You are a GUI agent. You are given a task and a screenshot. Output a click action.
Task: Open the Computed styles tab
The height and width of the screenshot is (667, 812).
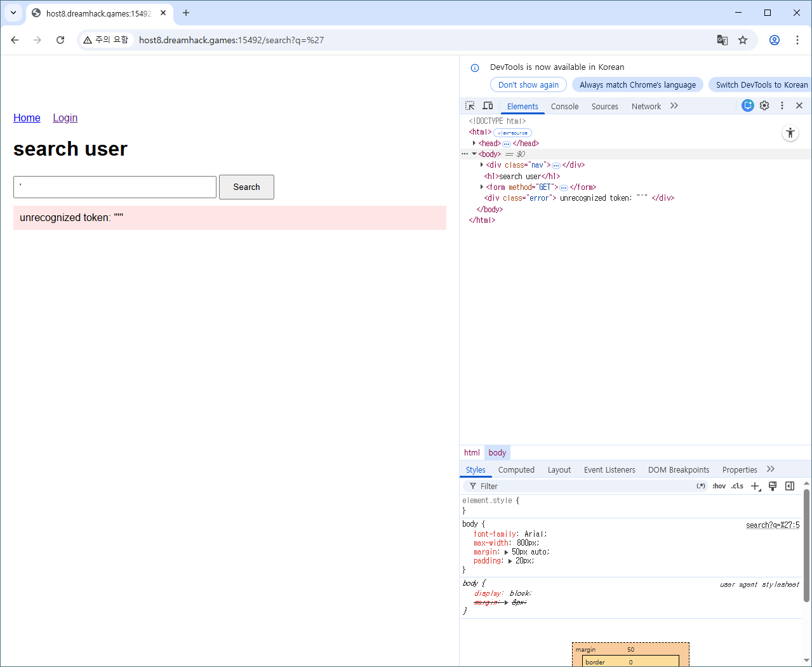(516, 470)
